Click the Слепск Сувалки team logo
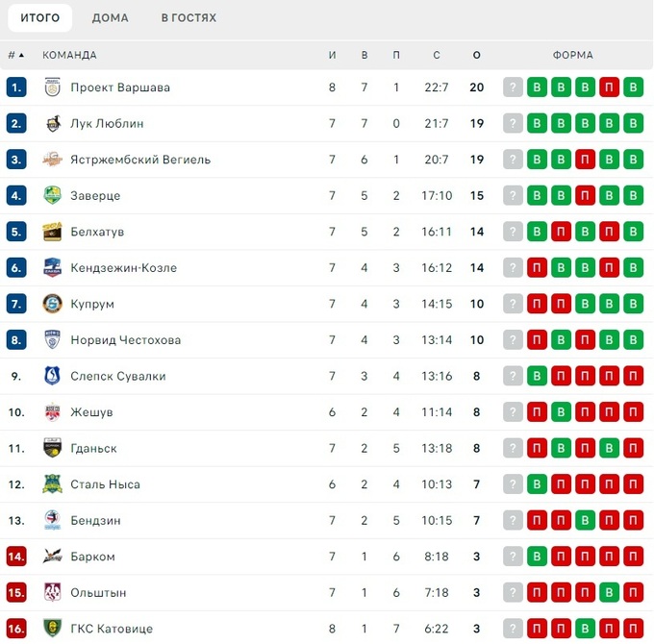654x644 pixels. (x=53, y=376)
